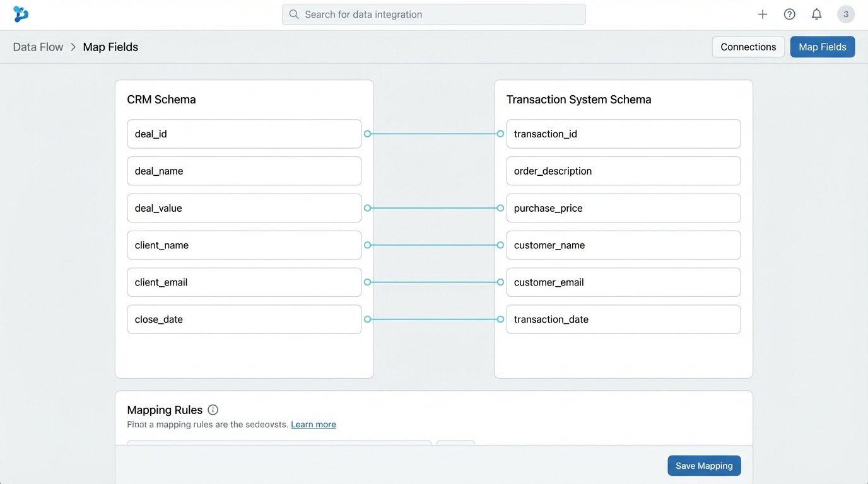Click the data integration app logo

pyautogui.click(x=21, y=14)
